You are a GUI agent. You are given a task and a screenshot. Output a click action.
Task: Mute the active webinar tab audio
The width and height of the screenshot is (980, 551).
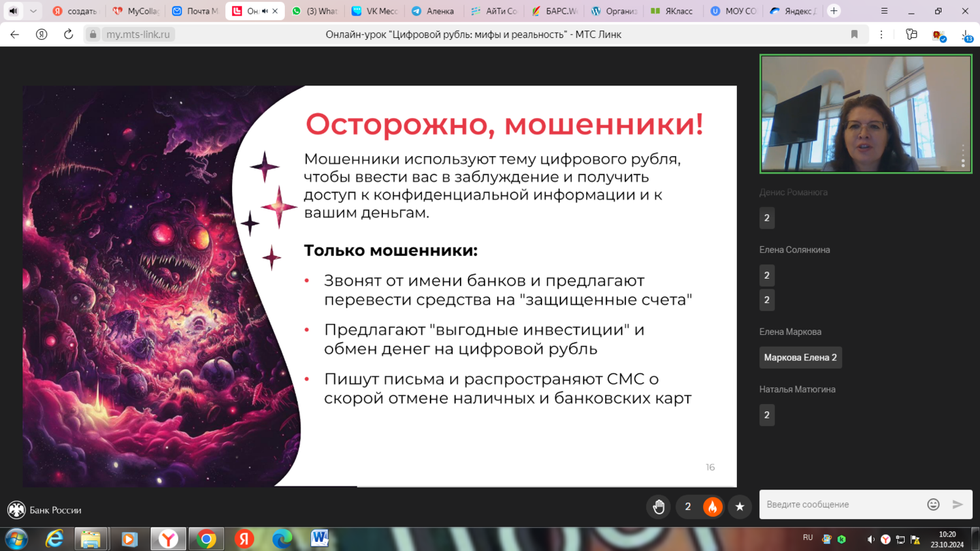tap(265, 11)
